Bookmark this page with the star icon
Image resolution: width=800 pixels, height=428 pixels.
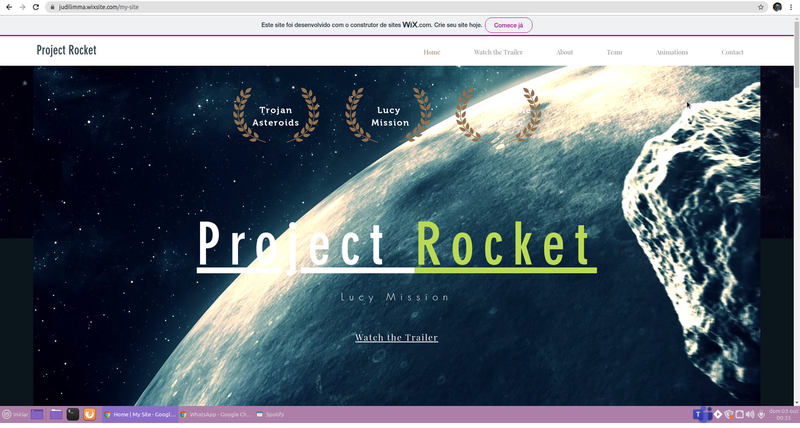tap(761, 7)
